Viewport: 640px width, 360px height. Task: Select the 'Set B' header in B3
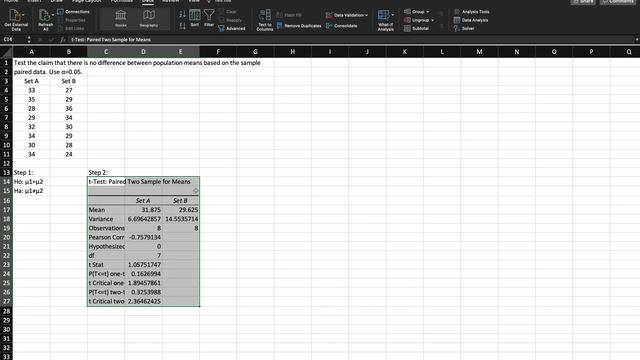tap(69, 81)
